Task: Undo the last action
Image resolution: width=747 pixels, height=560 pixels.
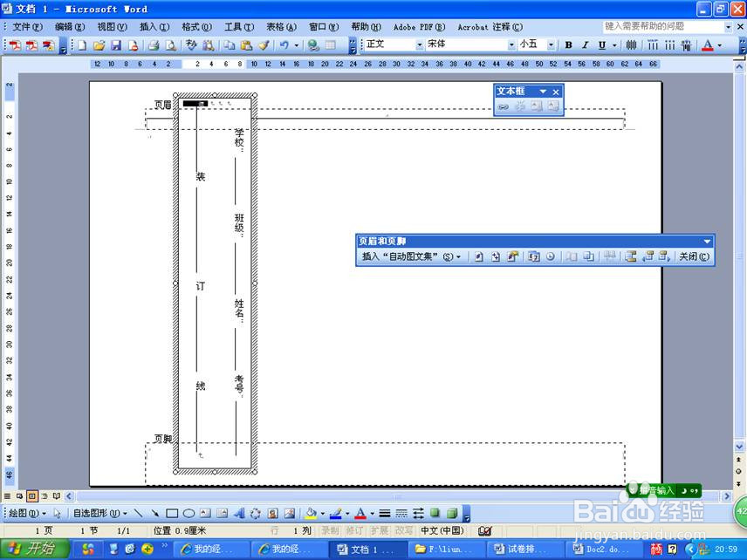Action: 284,45
